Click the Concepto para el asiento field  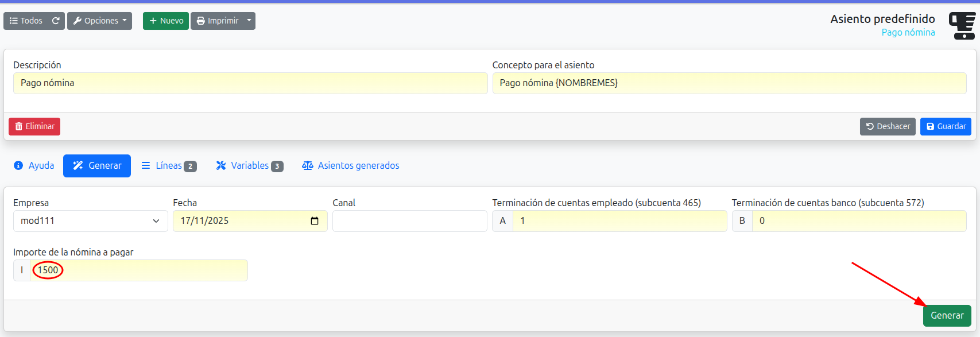(729, 83)
